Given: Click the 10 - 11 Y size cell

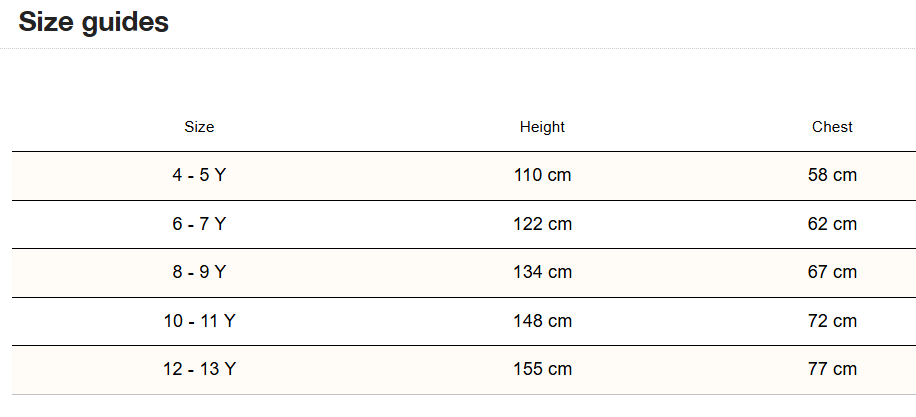Looking at the screenshot, I should point(199,321).
